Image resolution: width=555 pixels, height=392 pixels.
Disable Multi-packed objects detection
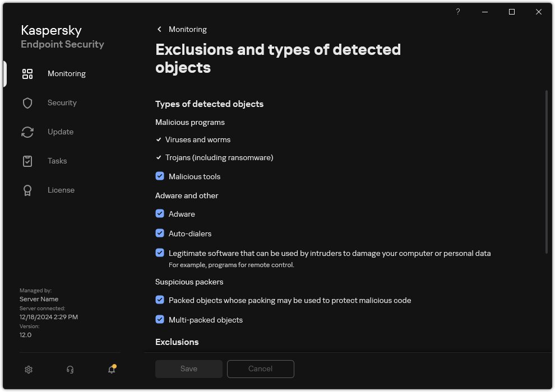[160, 319]
